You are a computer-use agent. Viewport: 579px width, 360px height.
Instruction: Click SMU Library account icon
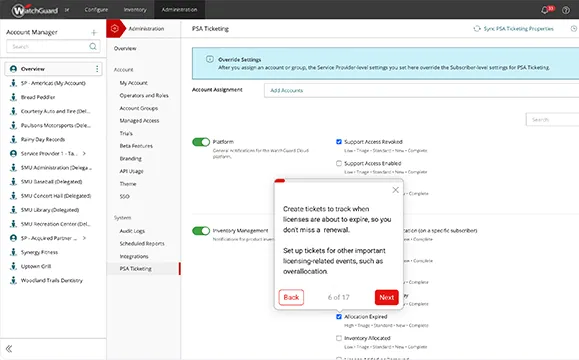13,210
